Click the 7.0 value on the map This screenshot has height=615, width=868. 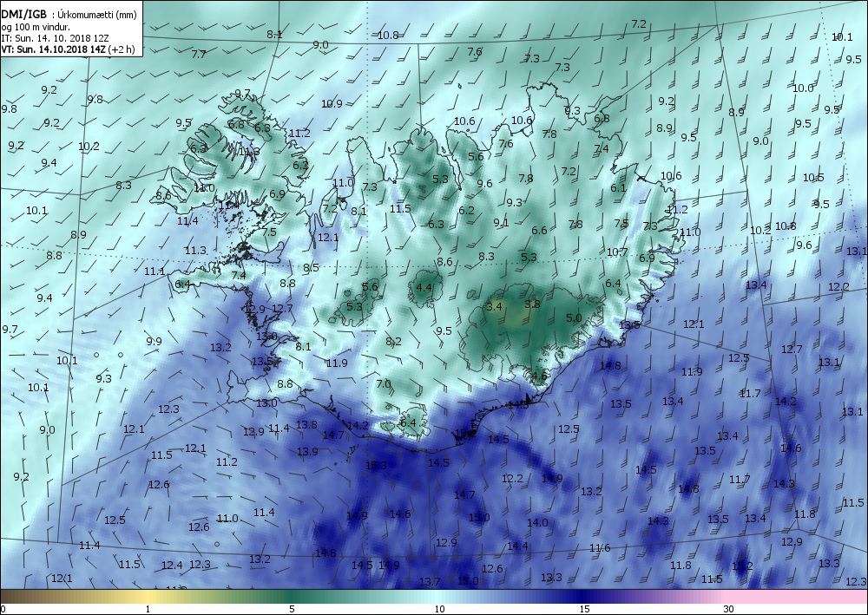[x=384, y=383]
